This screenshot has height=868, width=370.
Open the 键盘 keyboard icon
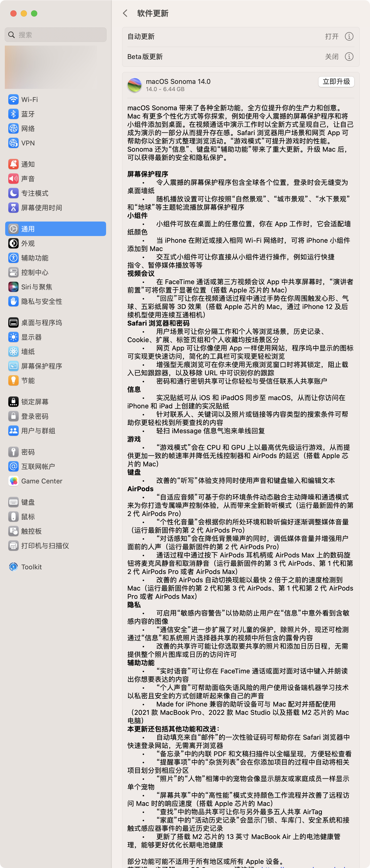point(13,502)
